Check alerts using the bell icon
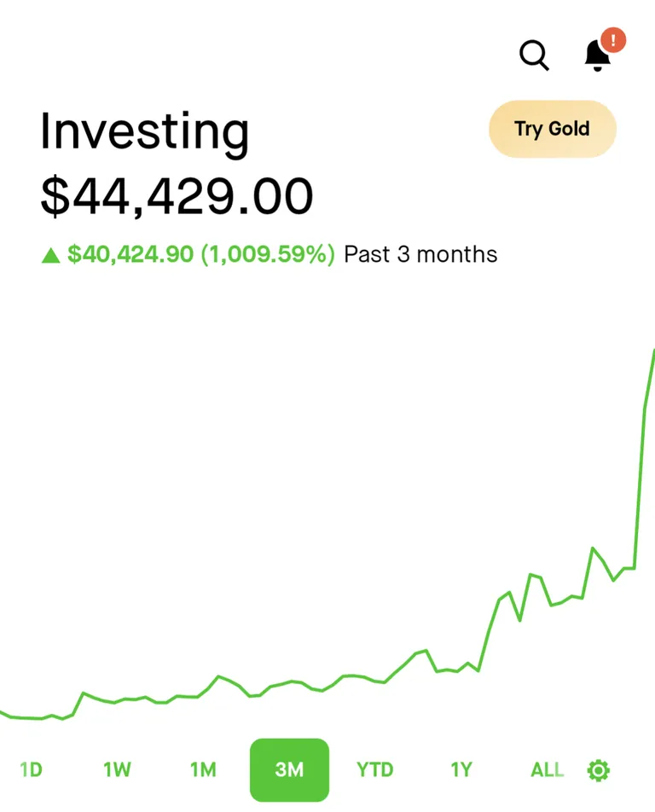 596,56
